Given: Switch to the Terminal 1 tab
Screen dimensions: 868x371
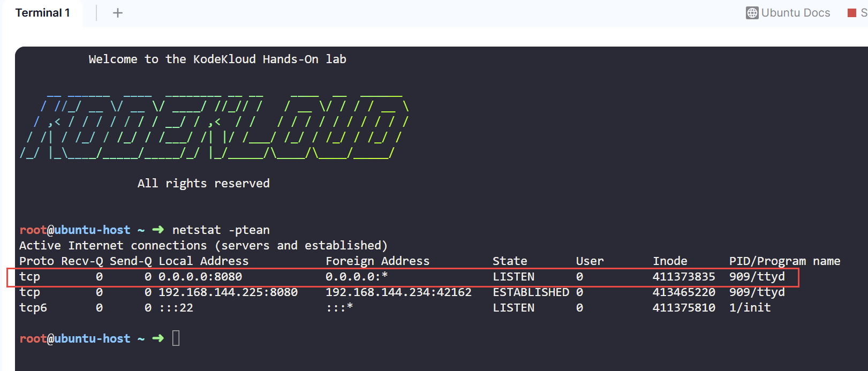Looking at the screenshot, I should point(43,13).
